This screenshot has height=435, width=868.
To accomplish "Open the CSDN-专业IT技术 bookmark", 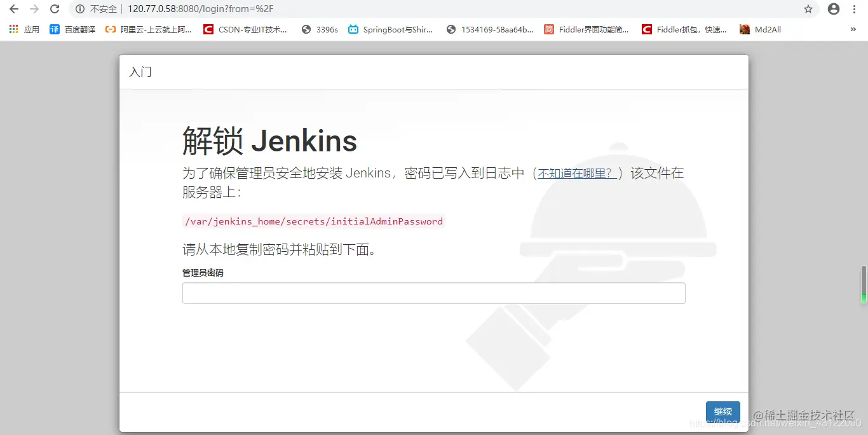I will click(245, 29).
